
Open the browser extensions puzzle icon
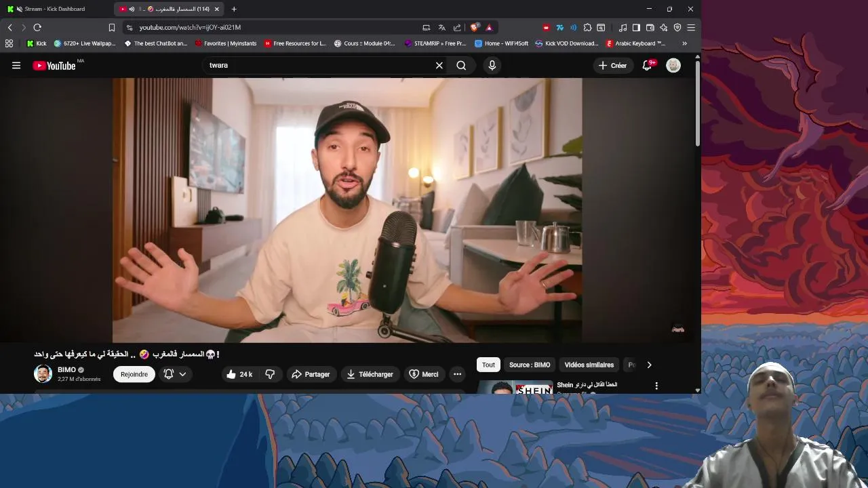[587, 27]
